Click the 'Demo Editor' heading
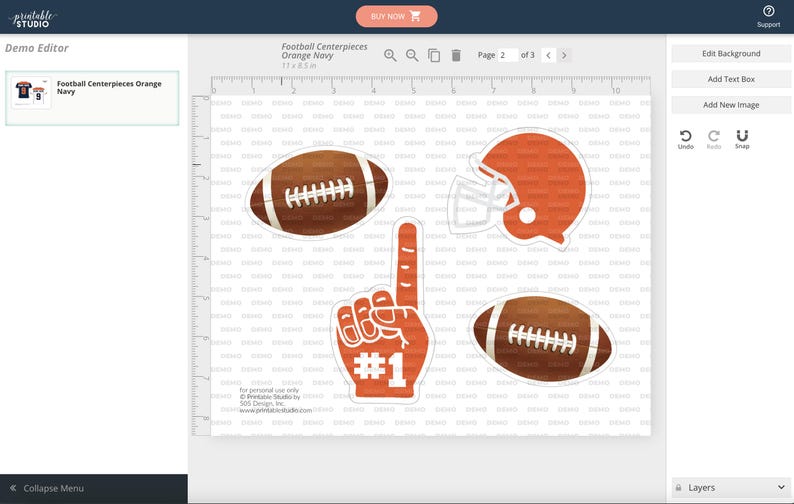 (37, 48)
